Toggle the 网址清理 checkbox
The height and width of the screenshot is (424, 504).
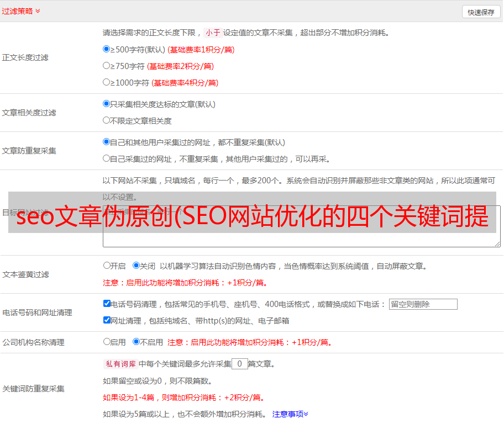(107, 320)
